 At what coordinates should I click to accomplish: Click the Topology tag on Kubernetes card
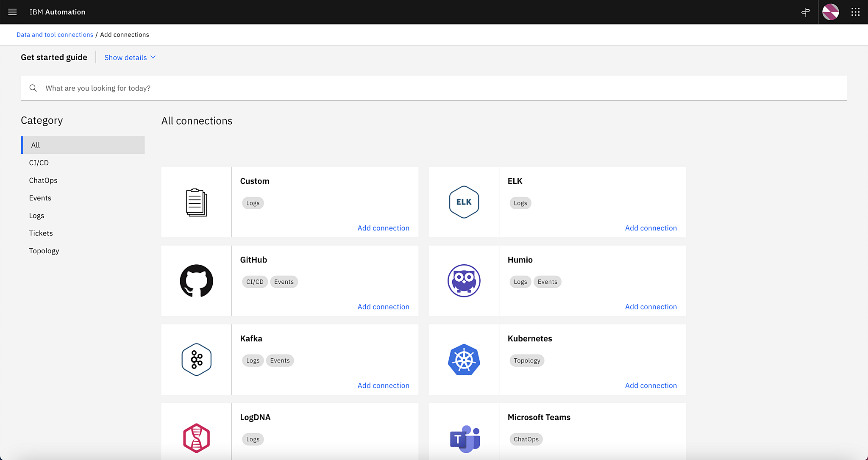(527, 361)
